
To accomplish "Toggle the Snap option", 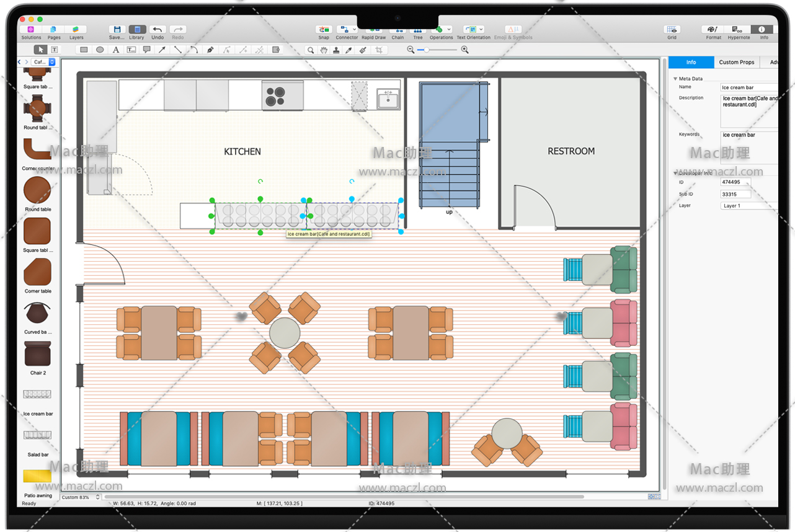I will [x=324, y=30].
